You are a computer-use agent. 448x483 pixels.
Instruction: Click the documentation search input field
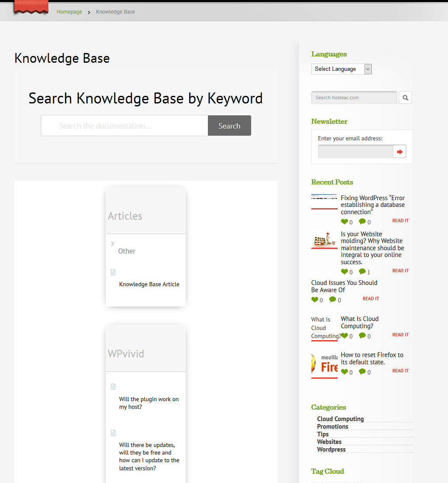click(124, 126)
